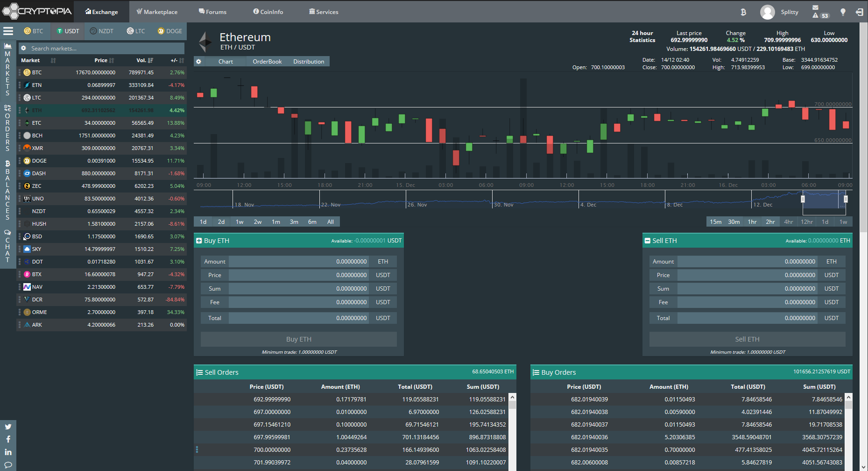Click the lightbulb theme icon
The image size is (868, 471).
(843, 12)
